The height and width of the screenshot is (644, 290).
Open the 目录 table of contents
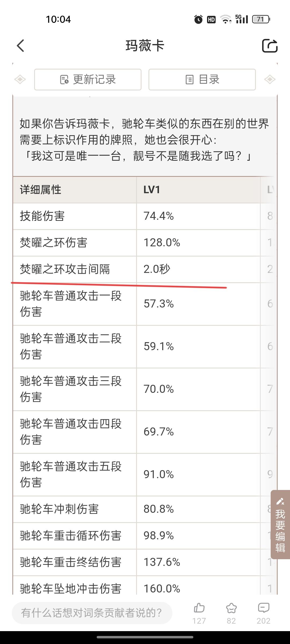click(202, 79)
